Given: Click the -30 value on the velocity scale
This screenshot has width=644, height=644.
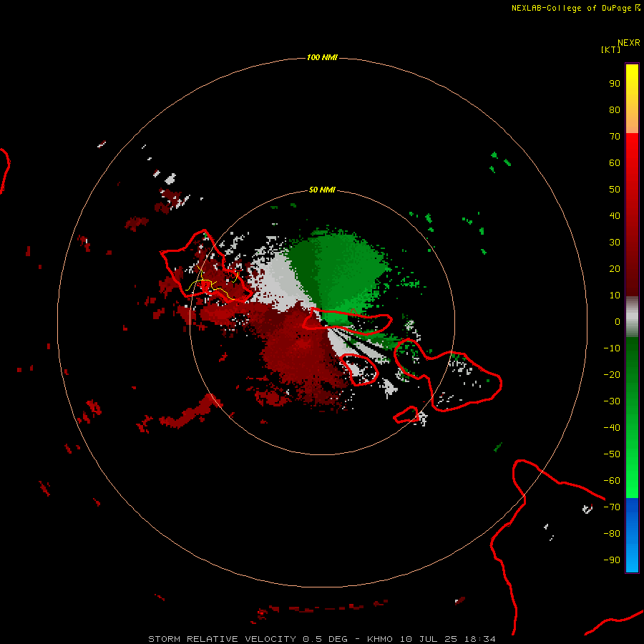Looking at the screenshot, I should click(612, 401).
